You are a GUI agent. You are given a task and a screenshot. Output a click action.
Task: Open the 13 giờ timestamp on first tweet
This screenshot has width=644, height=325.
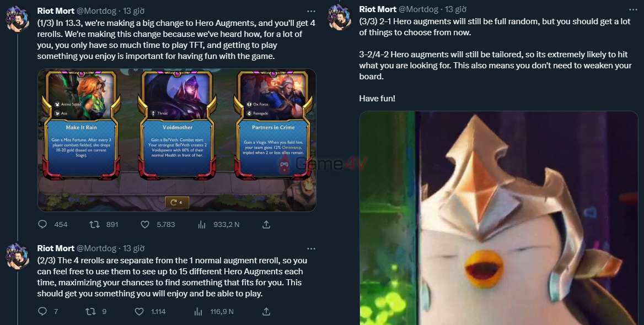click(x=133, y=11)
